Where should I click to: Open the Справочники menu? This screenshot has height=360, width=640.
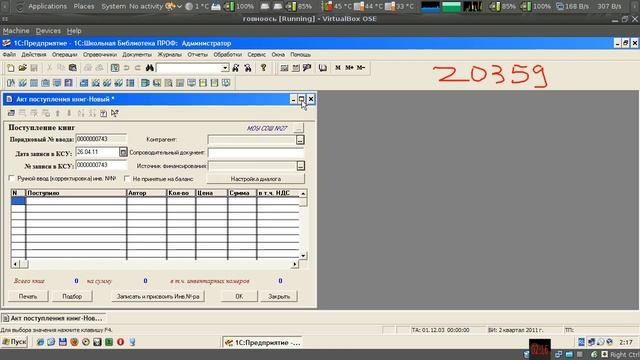click(x=100, y=54)
